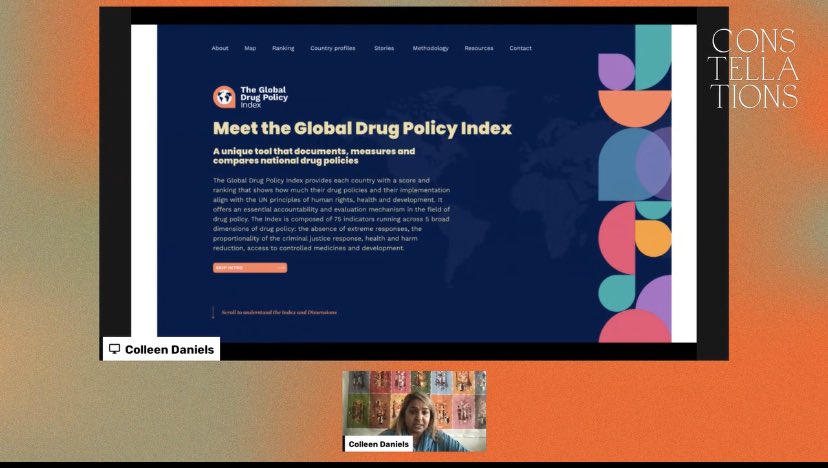Click the subtitle A unique tool that documents

314,156
